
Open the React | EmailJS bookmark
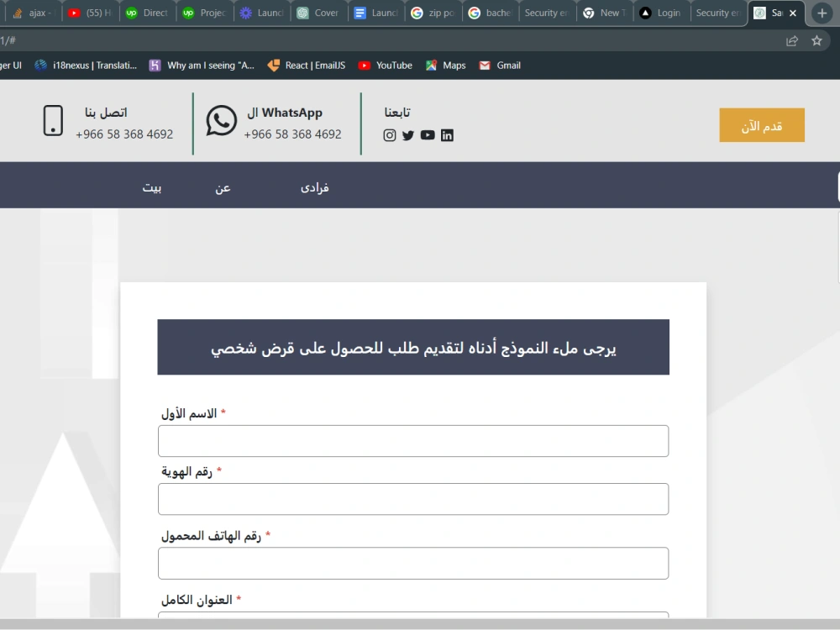coord(307,66)
